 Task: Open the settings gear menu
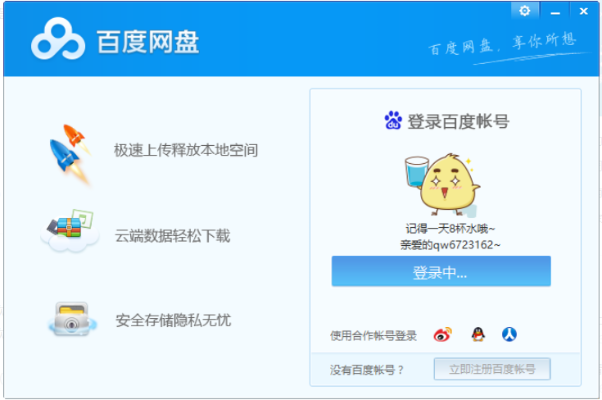525,10
